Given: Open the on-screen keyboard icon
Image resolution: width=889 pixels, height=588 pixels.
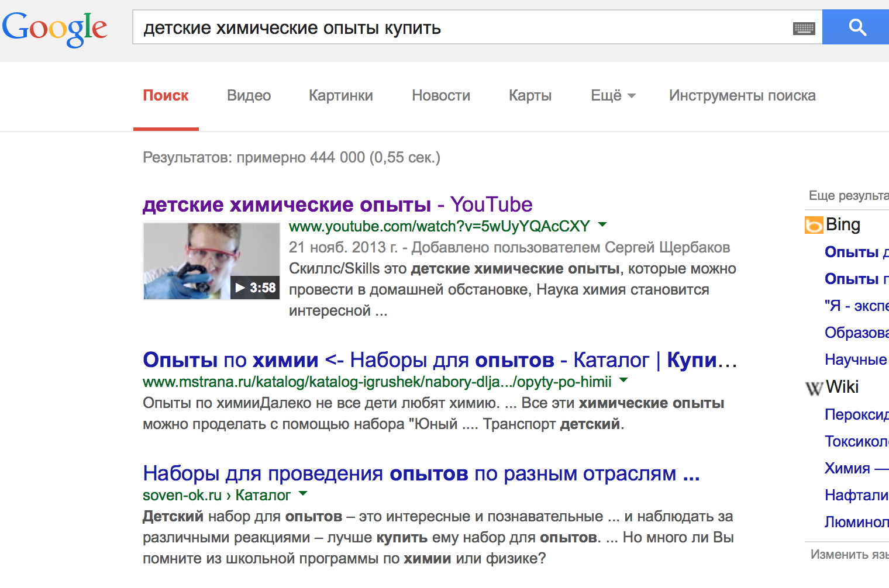Looking at the screenshot, I should point(804,28).
